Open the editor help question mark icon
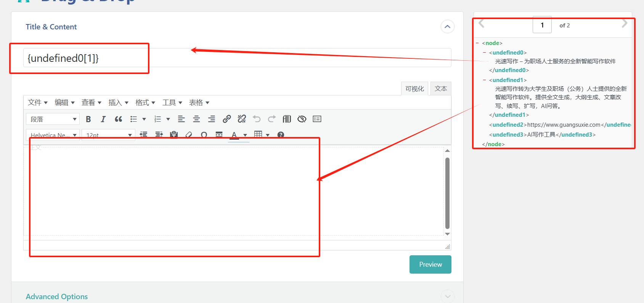 tap(281, 135)
